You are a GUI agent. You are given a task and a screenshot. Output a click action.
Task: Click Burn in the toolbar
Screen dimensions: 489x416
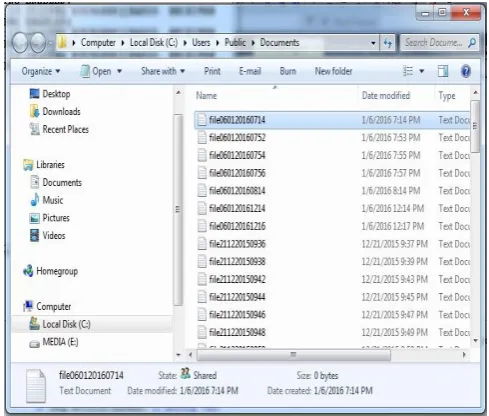[x=288, y=71]
